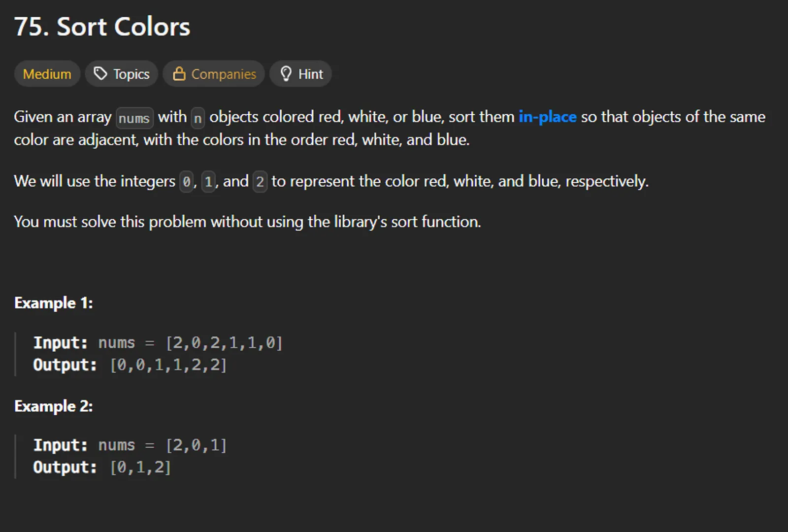Viewport: 788px width, 532px height.
Task: Expand the Topics label
Action: point(131,74)
